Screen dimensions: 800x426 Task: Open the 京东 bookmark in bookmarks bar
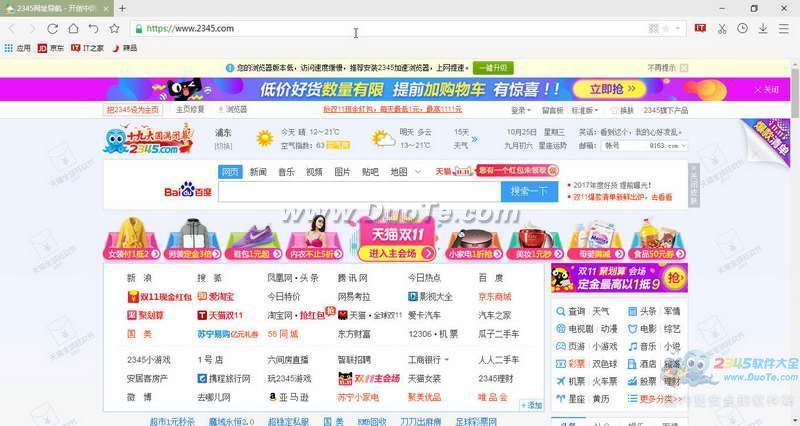pos(51,47)
